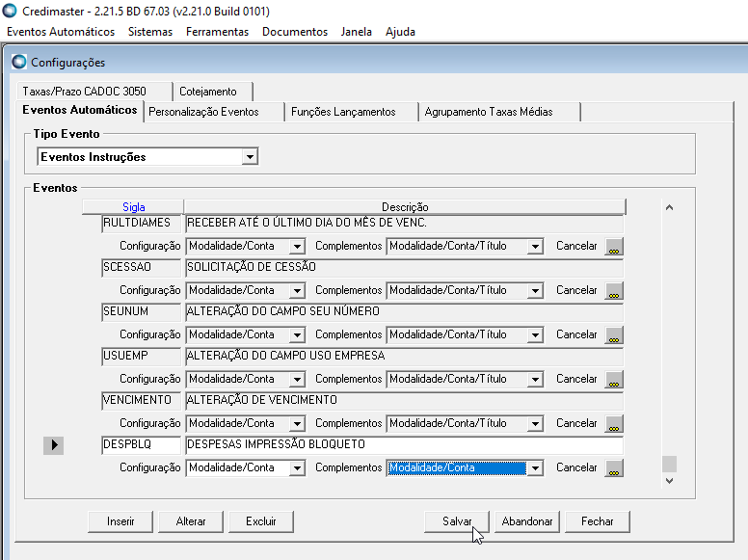The width and height of the screenshot is (748, 560).
Task: Click the DESPESAS IMPRESSÃO BLOQUETO description field
Action: pos(404,444)
